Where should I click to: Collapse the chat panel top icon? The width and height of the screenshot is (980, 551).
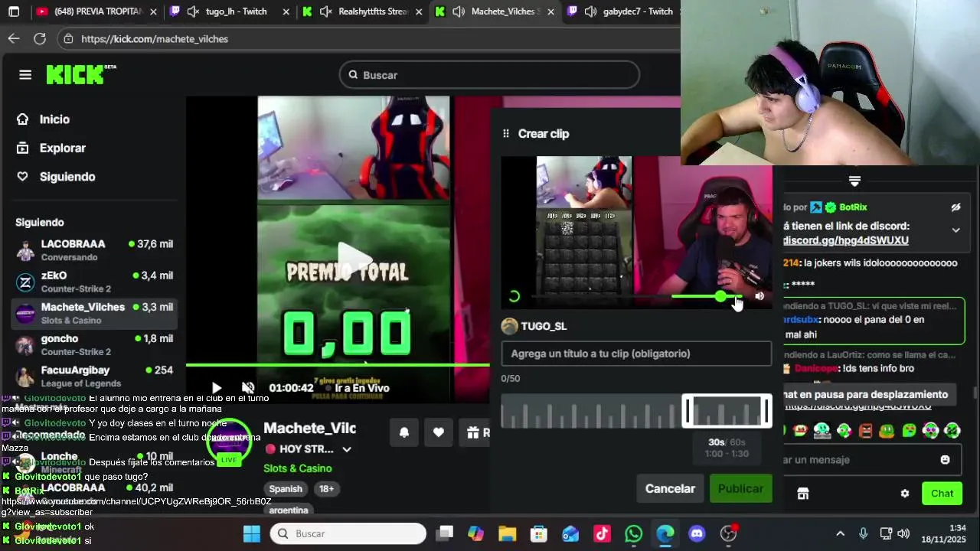point(854,181)
